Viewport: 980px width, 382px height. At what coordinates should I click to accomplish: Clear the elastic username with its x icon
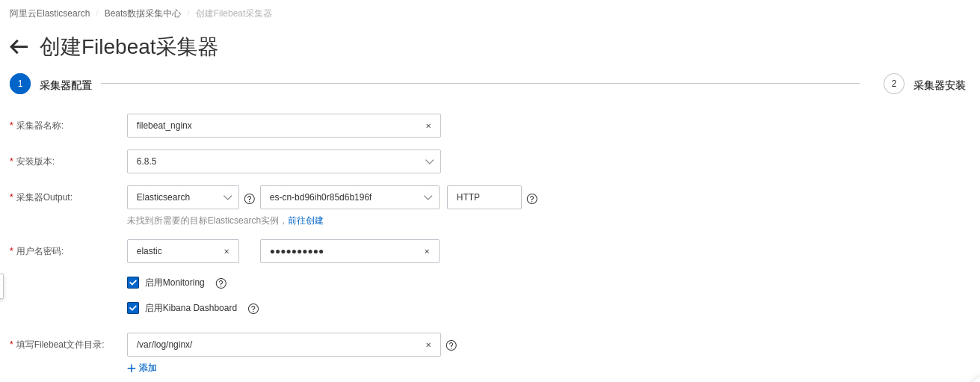(x=226, y=251)
